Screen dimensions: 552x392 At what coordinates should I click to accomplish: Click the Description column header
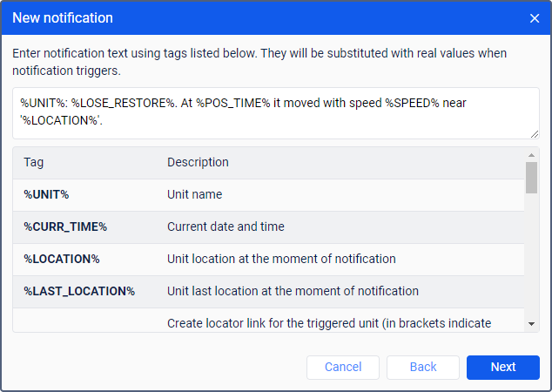pyautogui.click(x=198, y=162)
